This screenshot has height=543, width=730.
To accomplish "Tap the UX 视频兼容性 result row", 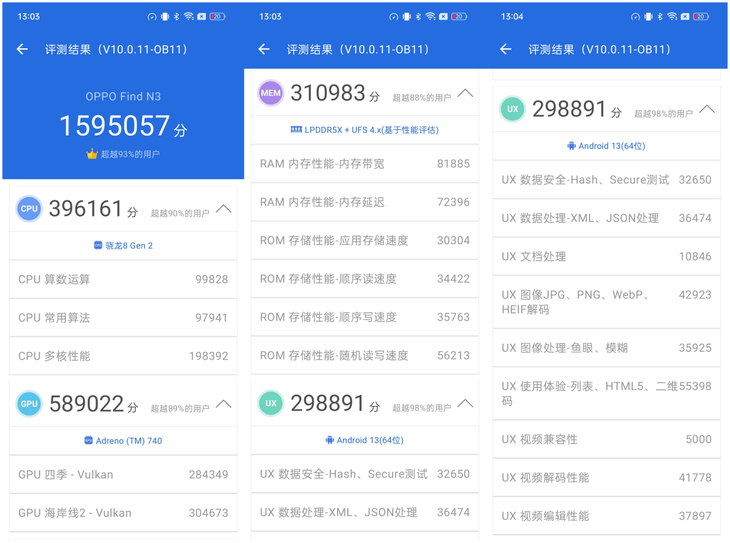I will coord(606,439).
